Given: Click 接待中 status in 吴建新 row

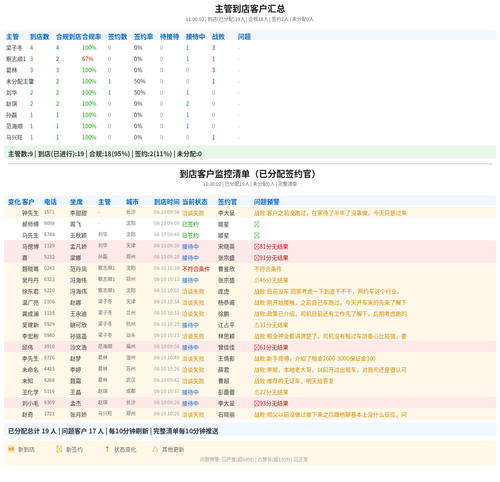Looking at the screenshot, I should 190,325.
